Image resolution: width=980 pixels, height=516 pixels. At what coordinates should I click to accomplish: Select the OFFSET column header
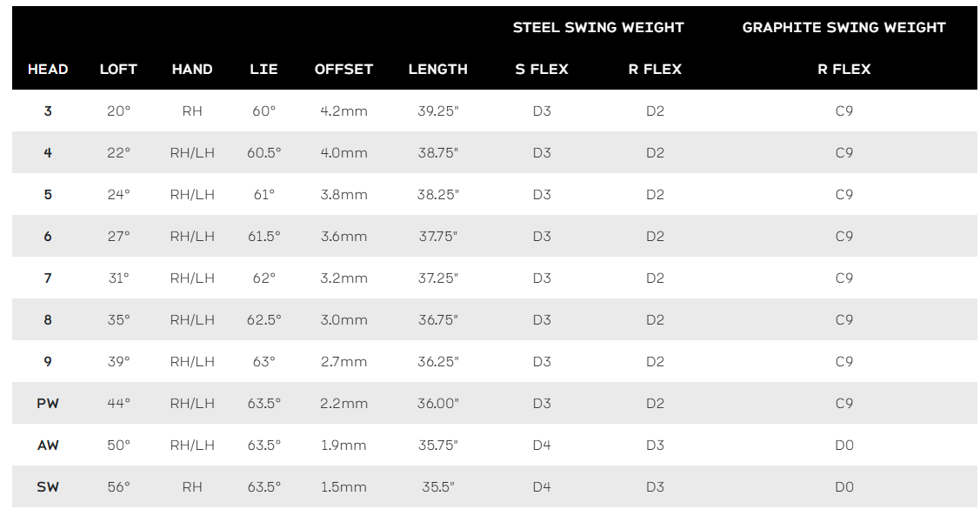pyautogui.click(x=343, y=70)
